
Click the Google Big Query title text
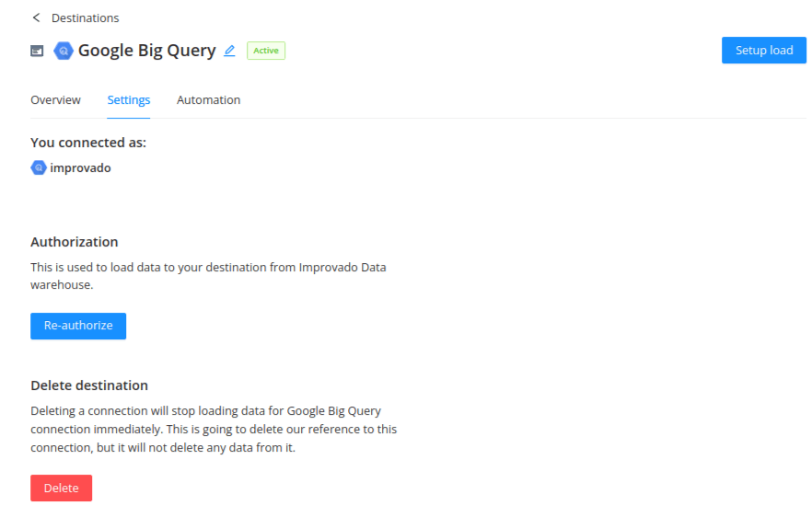[x=146, y=51]
